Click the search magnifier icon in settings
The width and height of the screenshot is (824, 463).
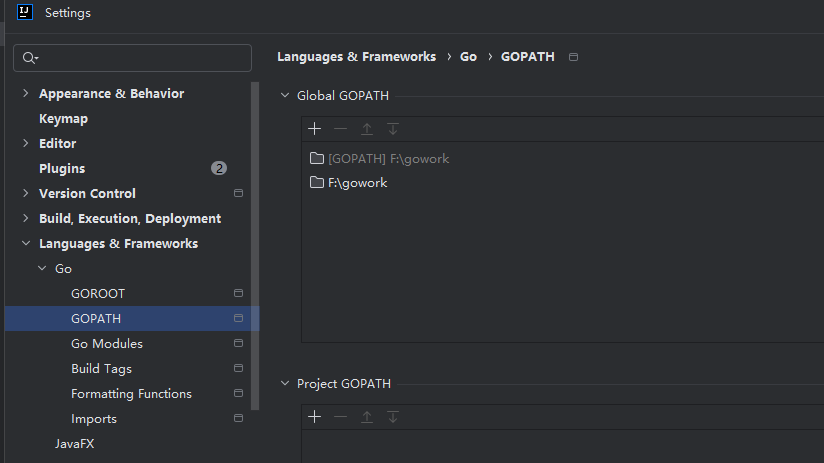[30, 58]
